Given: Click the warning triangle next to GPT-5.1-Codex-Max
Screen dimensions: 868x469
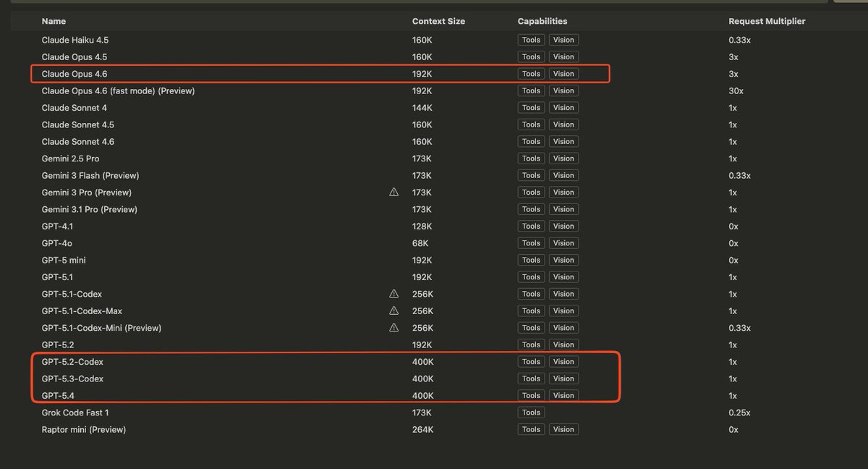Looking at the screenshot, I should coord(393,310).
